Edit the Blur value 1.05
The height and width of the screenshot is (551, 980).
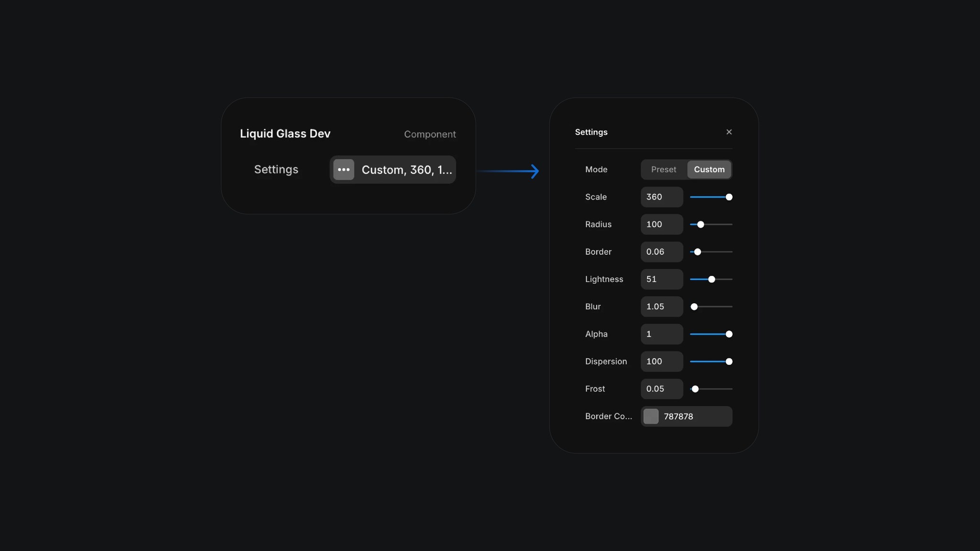coord(662,307)
